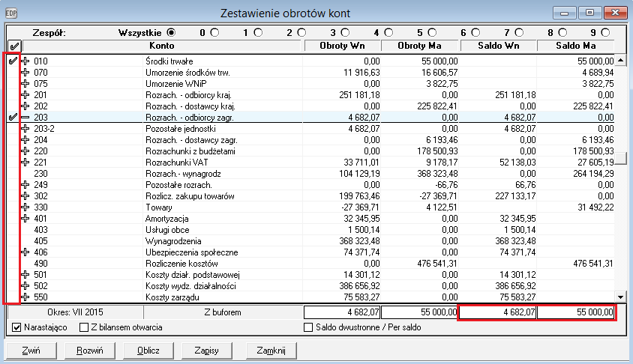
Task: Expand account 249 Pozostałe rozrach.
Action: [25, 184]
